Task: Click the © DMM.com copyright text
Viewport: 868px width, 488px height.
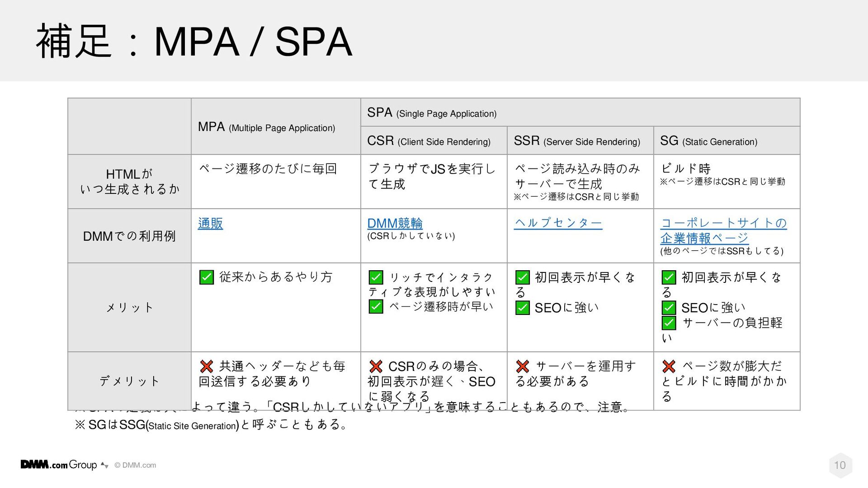Action: tap(135, 465)
